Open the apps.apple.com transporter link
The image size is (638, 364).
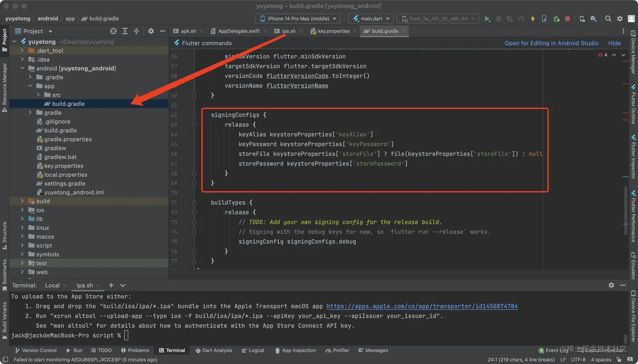pos(422,306)
